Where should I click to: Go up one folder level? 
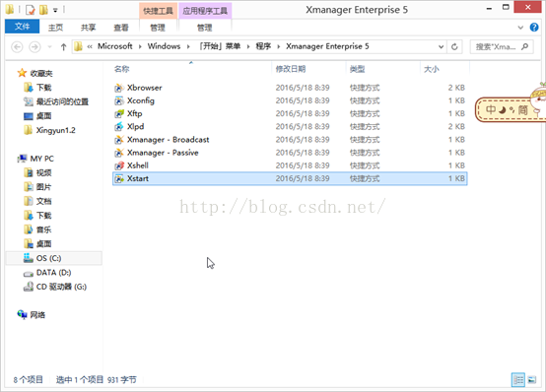63,46
